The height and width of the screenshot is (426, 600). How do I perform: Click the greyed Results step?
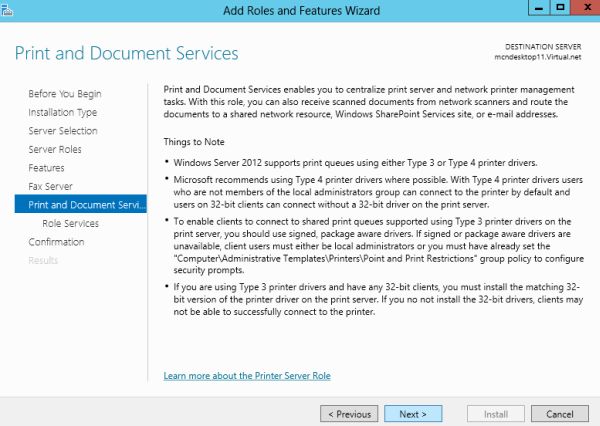(43, 261)
